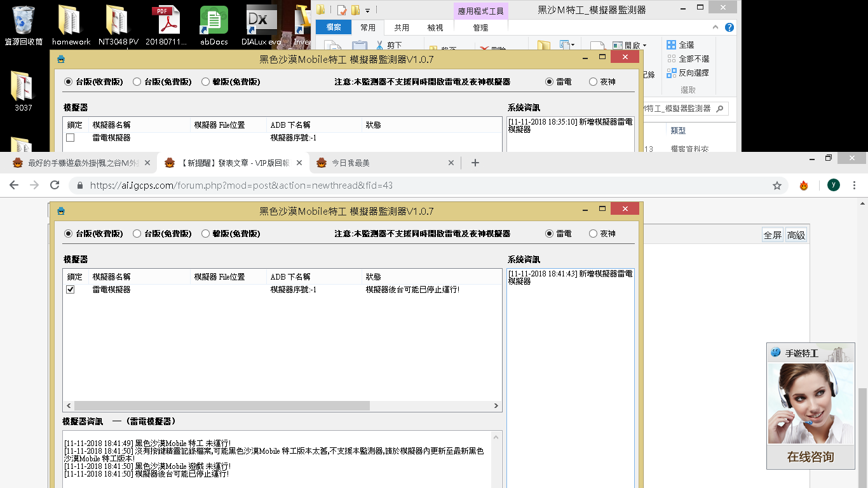This screenshot has width=868, height=488.
Task: Go back in the Chrome browser
Action: (x=14, y=185)
